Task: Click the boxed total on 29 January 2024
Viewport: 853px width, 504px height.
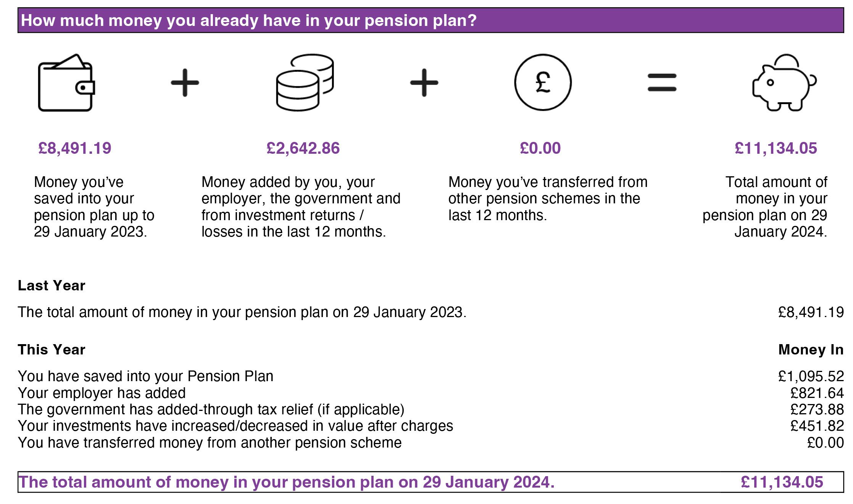Action: 431,482
